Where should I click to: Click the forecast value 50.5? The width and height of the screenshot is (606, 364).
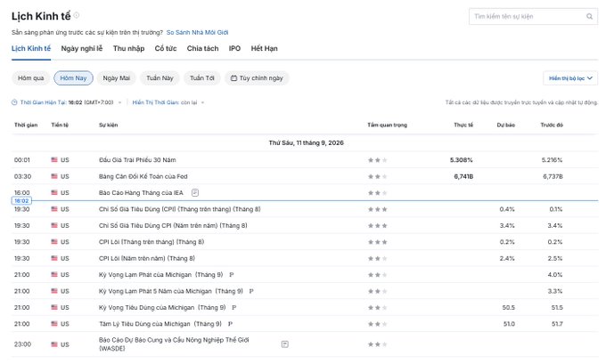(509, 308)
